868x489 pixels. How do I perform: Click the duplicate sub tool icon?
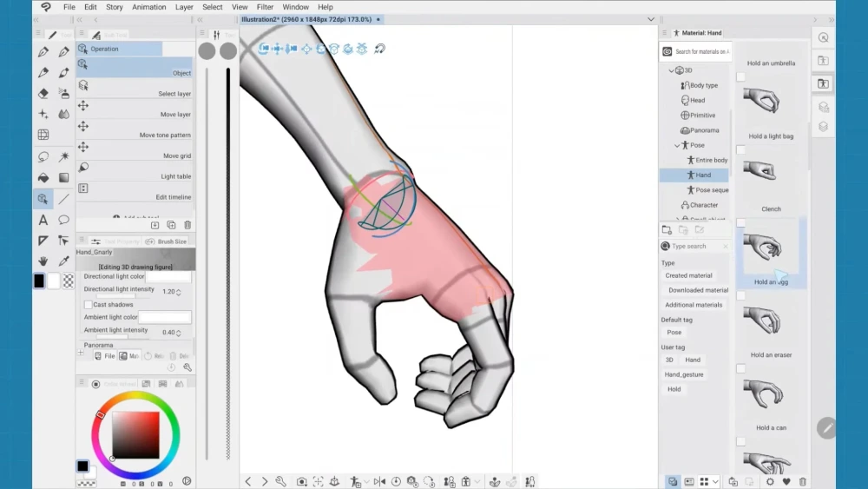(171, 225)
